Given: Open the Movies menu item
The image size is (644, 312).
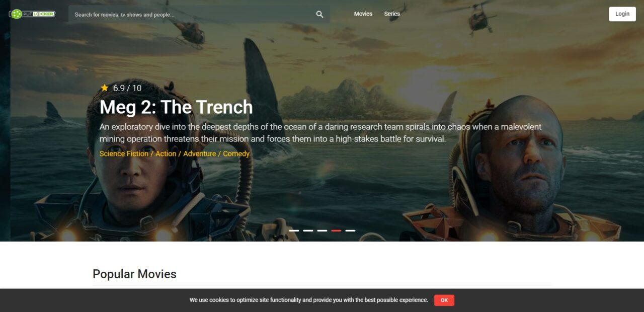Looking at the screenshot, I should tap(363, 14).
